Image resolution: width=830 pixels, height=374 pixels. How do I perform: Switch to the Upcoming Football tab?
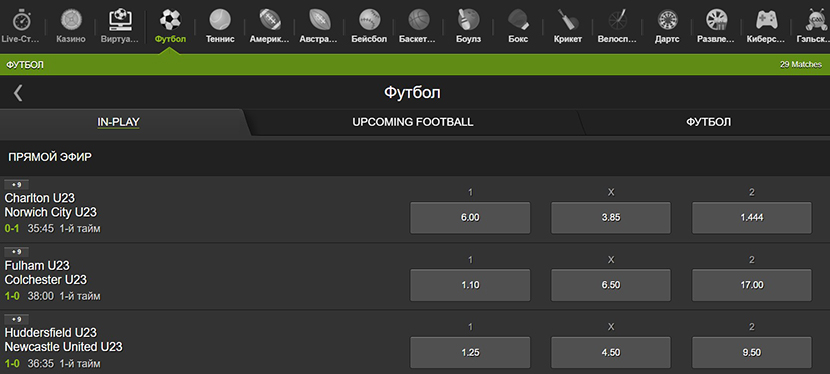413,122
